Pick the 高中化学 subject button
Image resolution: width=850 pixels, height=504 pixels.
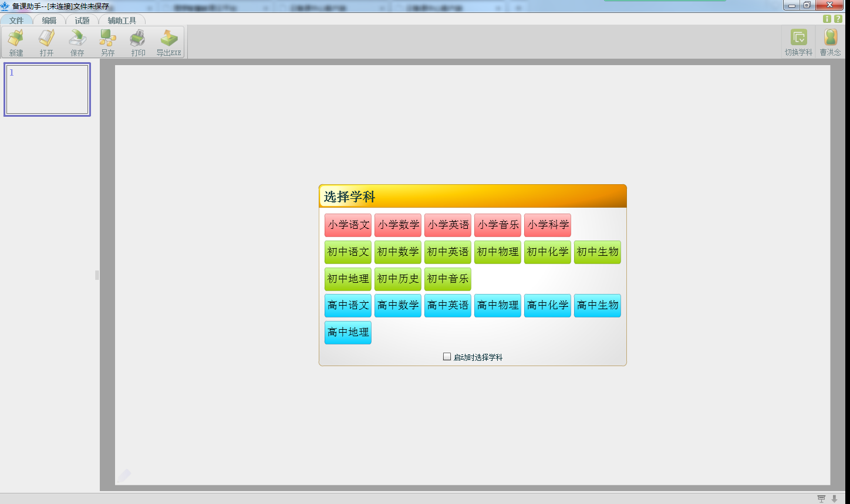pyautogui.click(x=548, y=306)
